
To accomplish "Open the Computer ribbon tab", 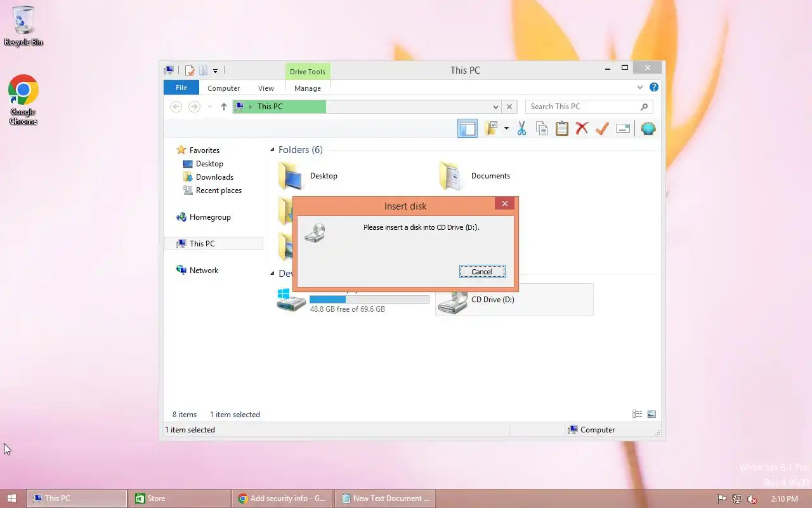I will 224,88.
